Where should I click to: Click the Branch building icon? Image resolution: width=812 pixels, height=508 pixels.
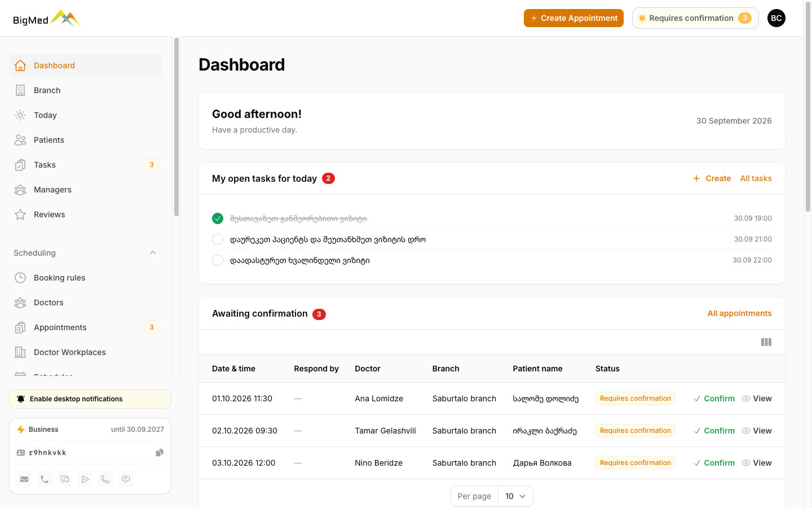coord(20,90)
